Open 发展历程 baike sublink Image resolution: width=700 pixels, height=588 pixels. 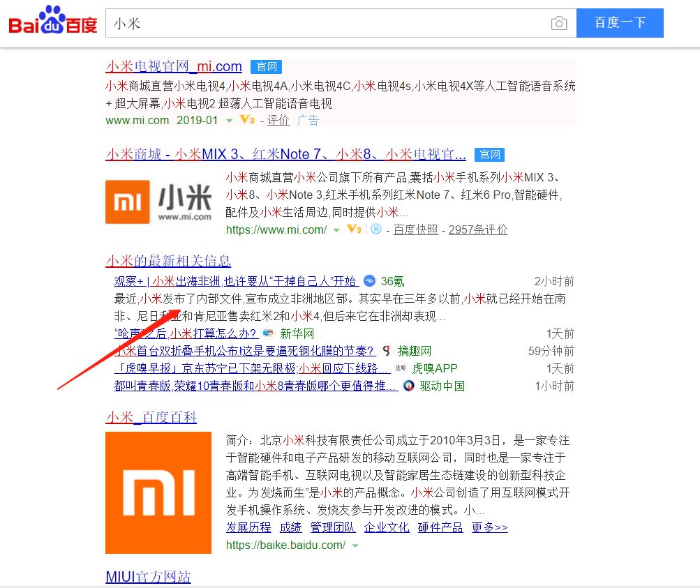pos(248,527)
